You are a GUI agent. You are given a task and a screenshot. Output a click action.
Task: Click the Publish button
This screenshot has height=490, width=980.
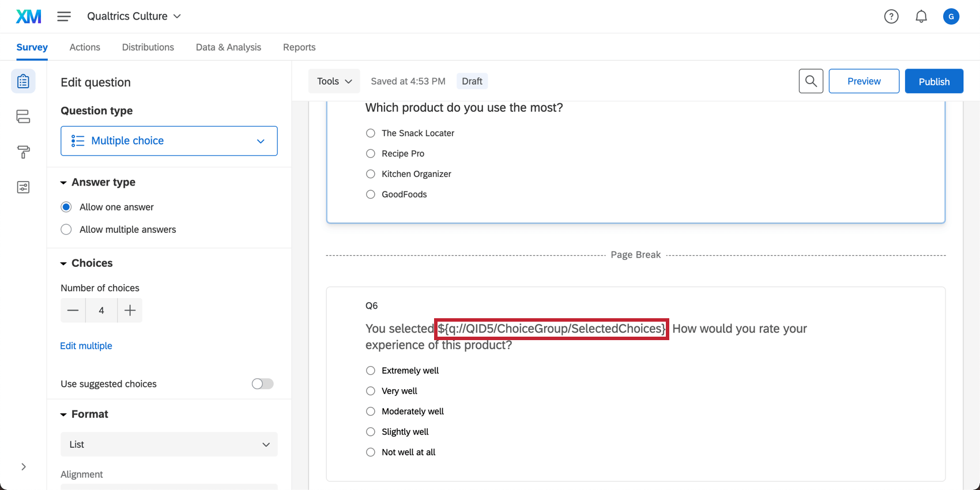point(934,81)
